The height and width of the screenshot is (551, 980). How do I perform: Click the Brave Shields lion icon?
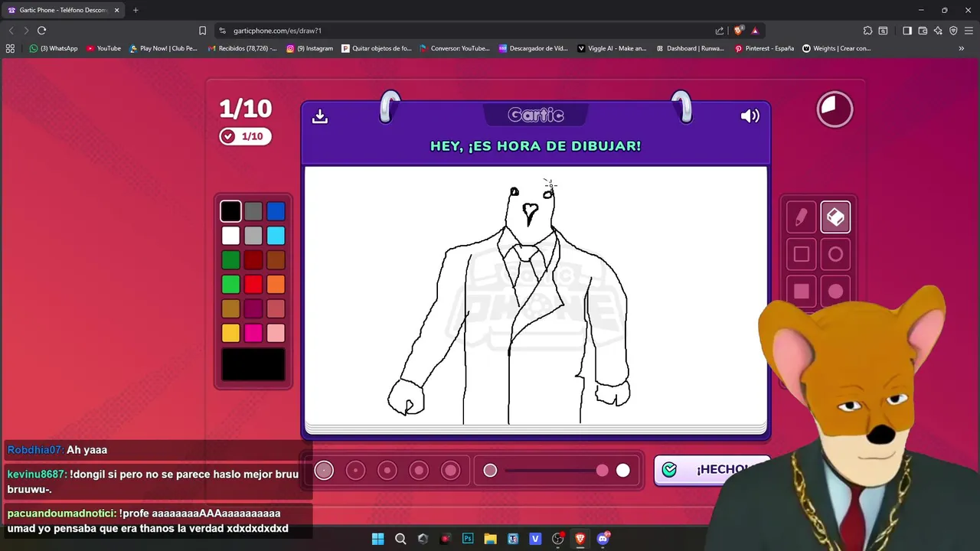pos(738,31)
